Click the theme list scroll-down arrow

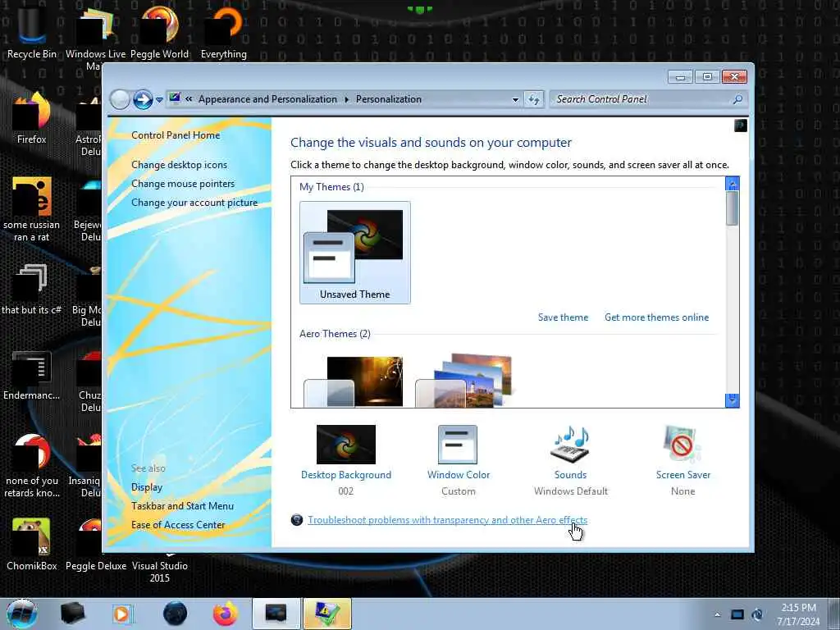tap(733, 399)
